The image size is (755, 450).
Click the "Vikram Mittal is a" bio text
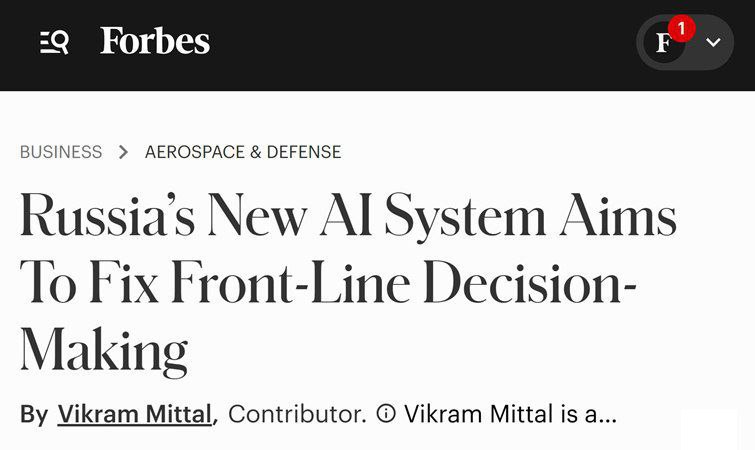tap(498, 414)
